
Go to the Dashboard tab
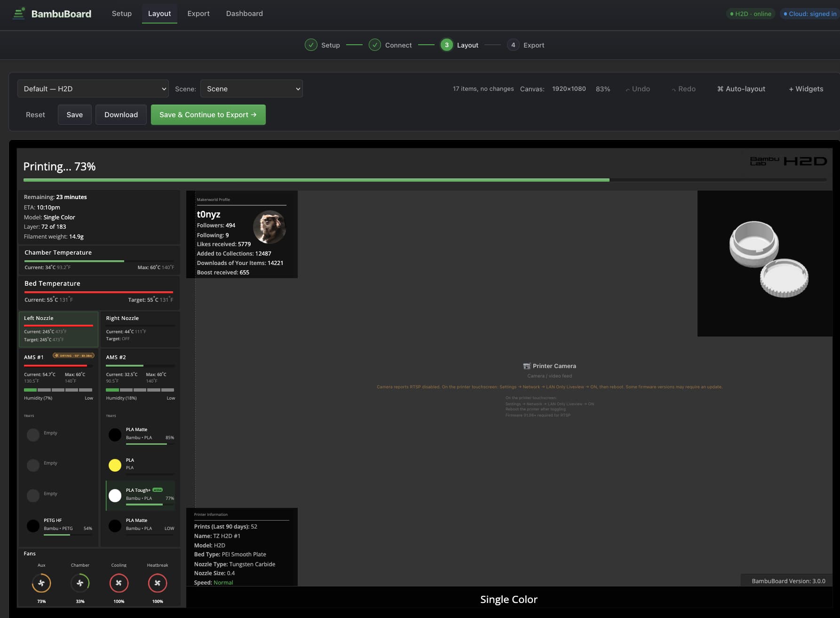point(244,14)
